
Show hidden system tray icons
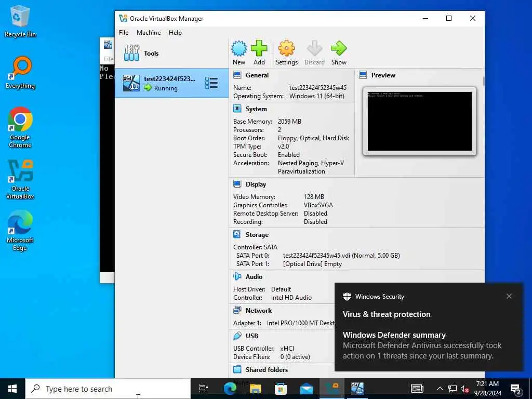[440, 389]
